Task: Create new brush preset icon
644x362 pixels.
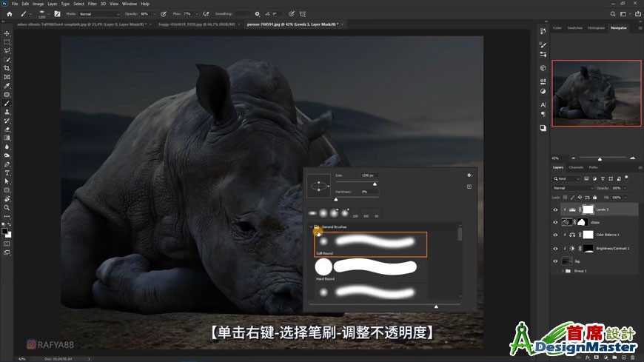Action: point(469,187)
